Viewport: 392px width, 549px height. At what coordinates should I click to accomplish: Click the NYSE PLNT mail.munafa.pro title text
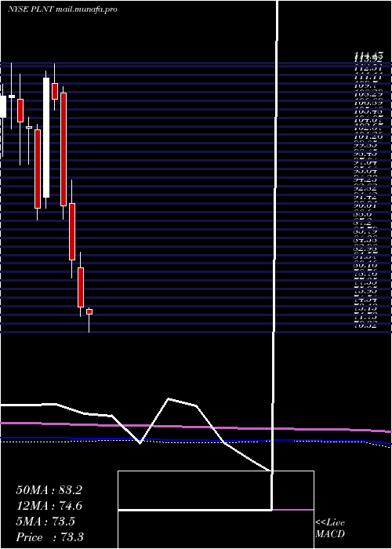[62, 9]
